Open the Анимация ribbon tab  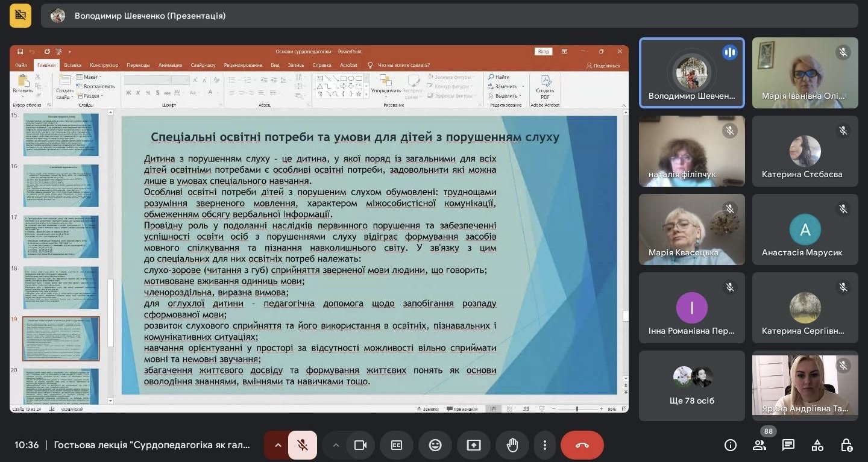click(x=170, y=65)
